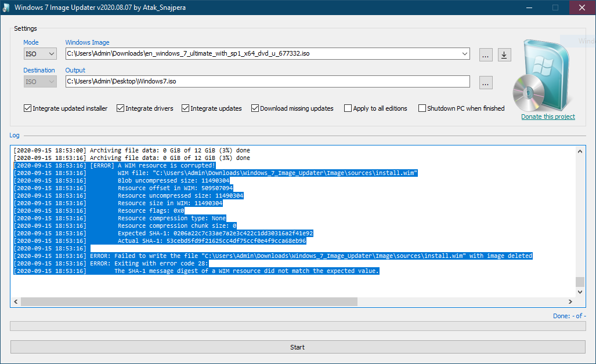Click the app icon in the title bar
This screenshot has width=596, height=364.
coord(6,8)
